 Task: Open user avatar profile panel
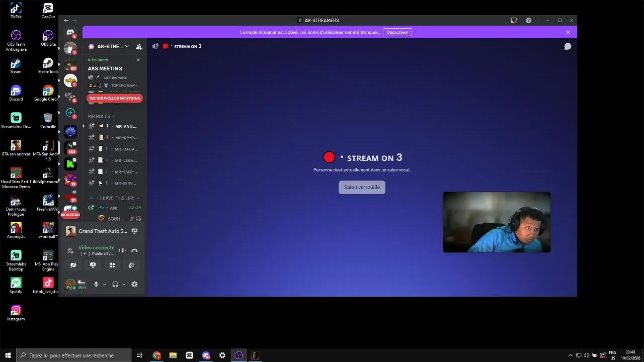(70, 284)
